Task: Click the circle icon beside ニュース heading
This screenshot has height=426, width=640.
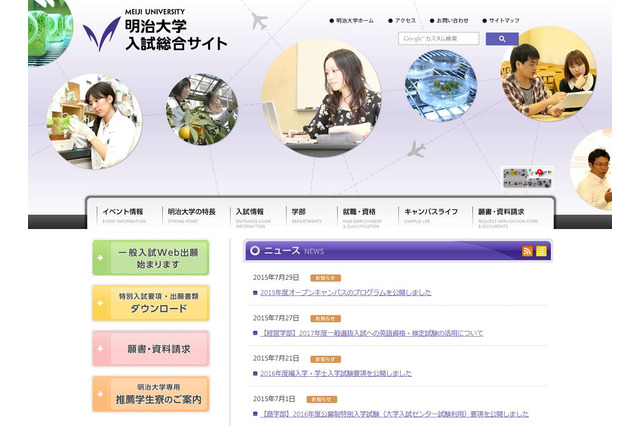Action: pos(255,251)
